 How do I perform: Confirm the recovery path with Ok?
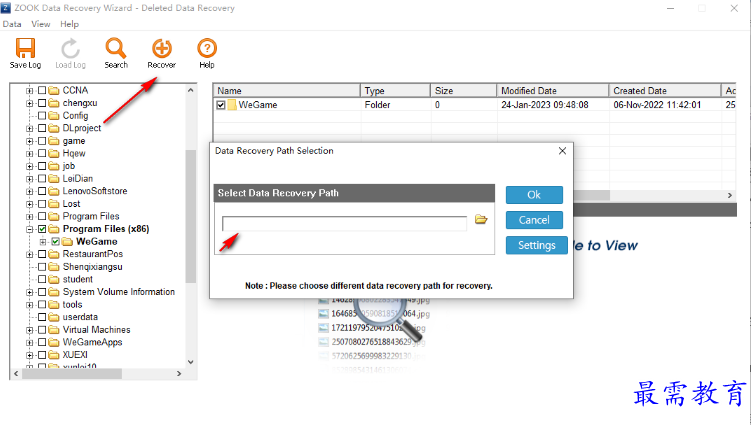pos(534,195)
